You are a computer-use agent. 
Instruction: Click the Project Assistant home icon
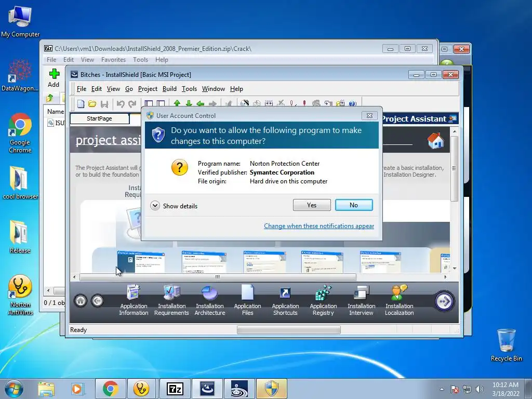[x=436, y=140]
